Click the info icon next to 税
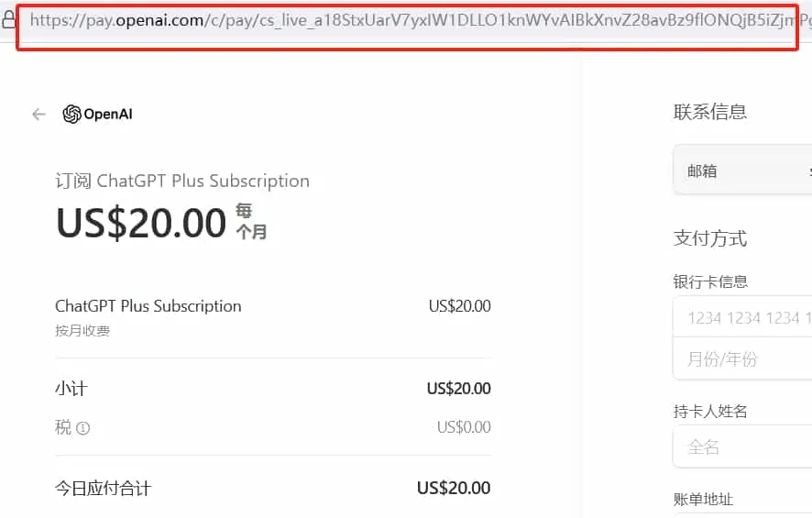The image size is (812, 518). pos(82,428)
